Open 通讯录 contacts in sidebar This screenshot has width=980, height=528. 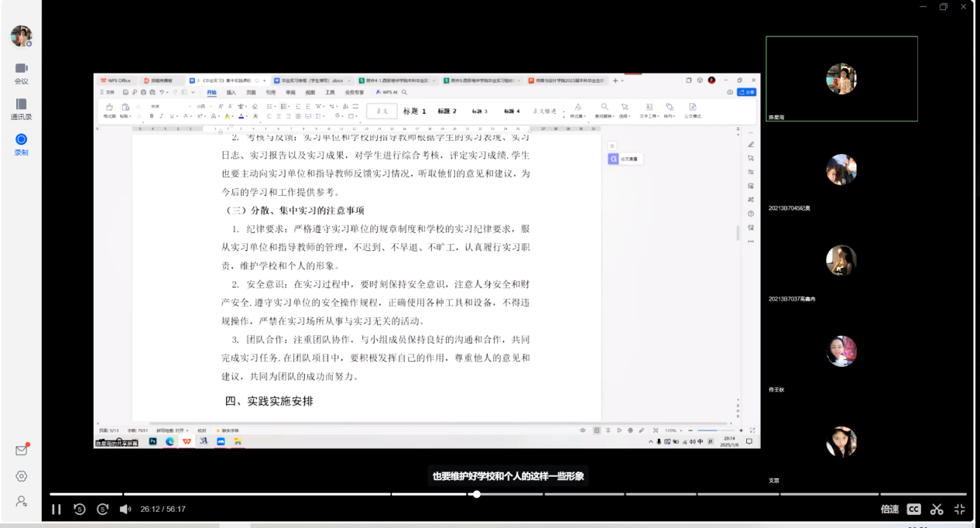point(22,108)
